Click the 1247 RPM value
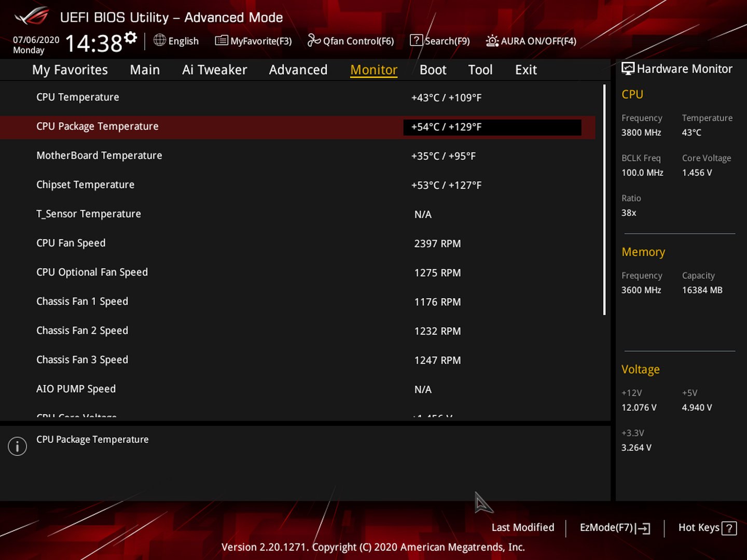747x560 pixels. (x=437, y=360)
